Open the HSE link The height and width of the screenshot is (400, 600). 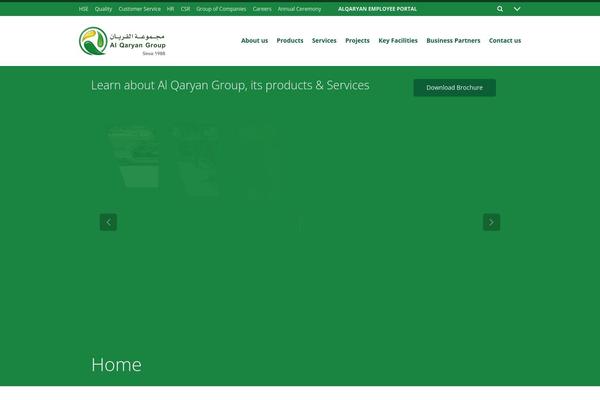(x=83, y=9)
